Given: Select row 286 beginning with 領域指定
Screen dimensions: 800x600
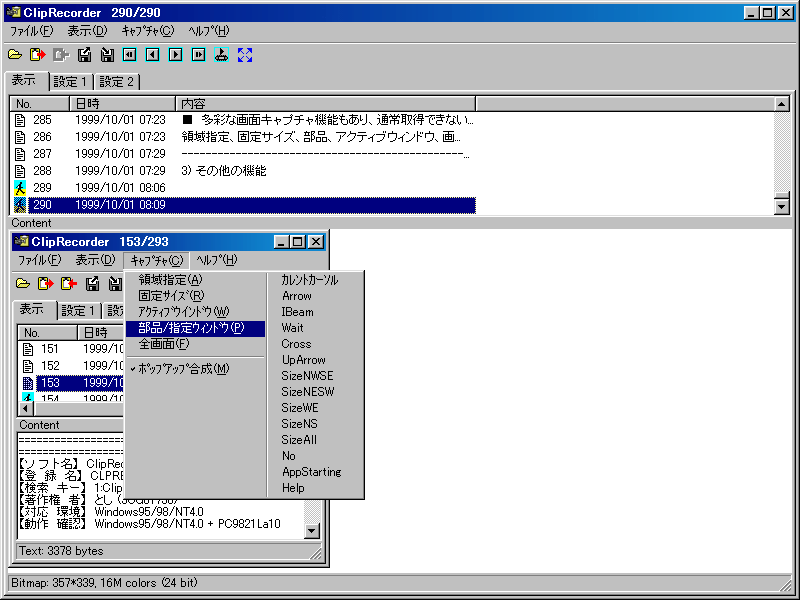Looking at the screenshot, I should pos(243,137).
